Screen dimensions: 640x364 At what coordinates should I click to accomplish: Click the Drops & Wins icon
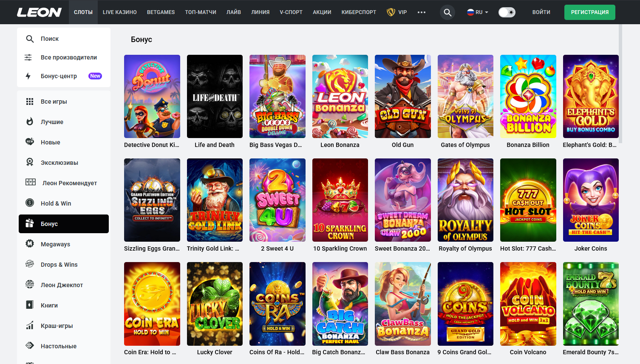(x=30, y=264)
